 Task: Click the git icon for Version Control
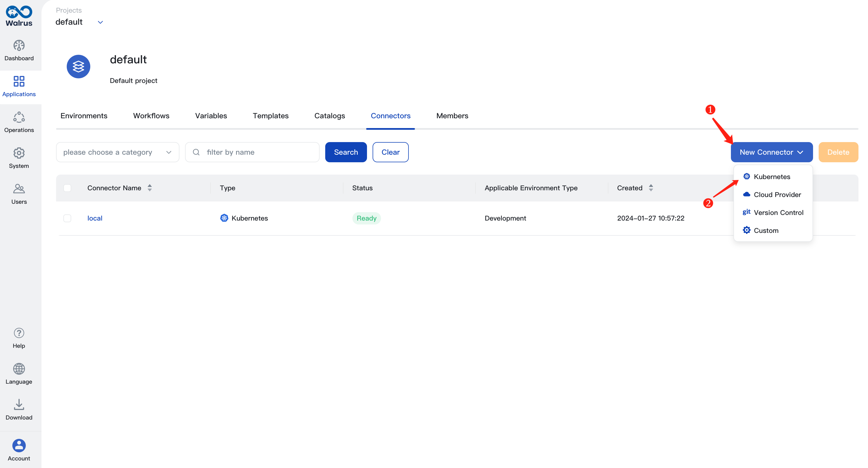(x=747, y=212)
